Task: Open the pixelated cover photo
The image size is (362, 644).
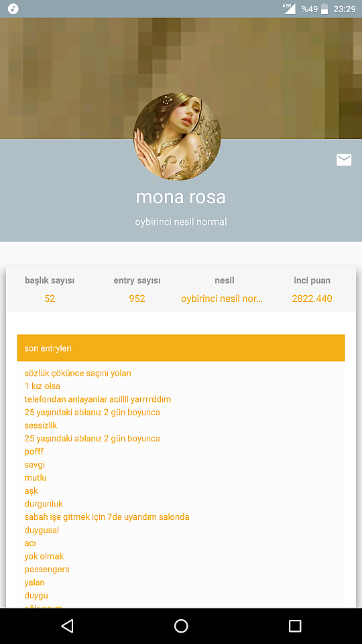Action: [181, 78]
